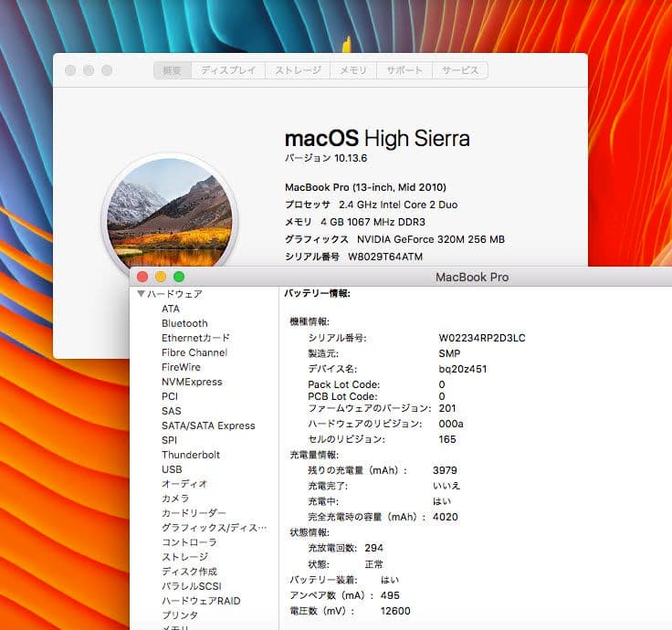Click the cycle count value 294

[x=373, y=548]
